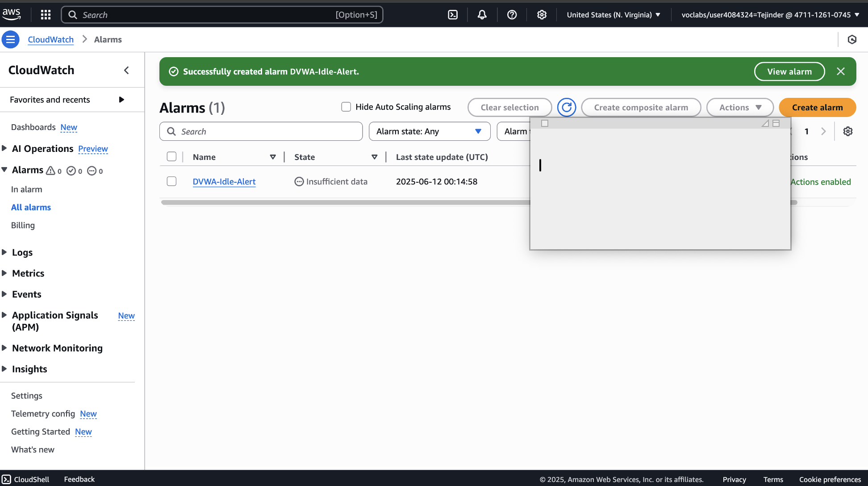Enable Hide Auto Scaling alarms checkbox
Screen dimensions: 868x486
(346, 107)
